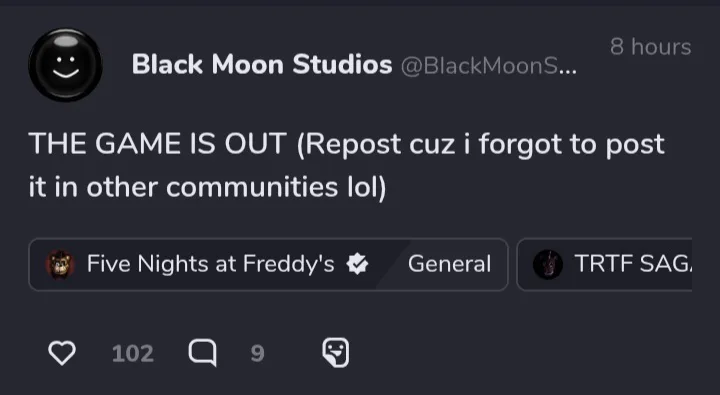View the 102 likes count
Image resolution: width=720 pixels, height=395 pixels.
tap(133, 354)
